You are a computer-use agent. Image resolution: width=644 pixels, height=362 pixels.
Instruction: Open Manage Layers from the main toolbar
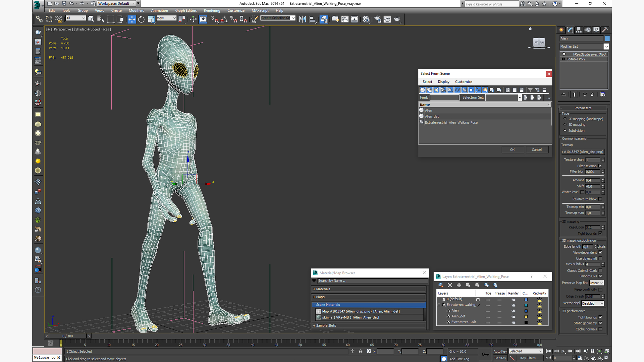[324, 19]
